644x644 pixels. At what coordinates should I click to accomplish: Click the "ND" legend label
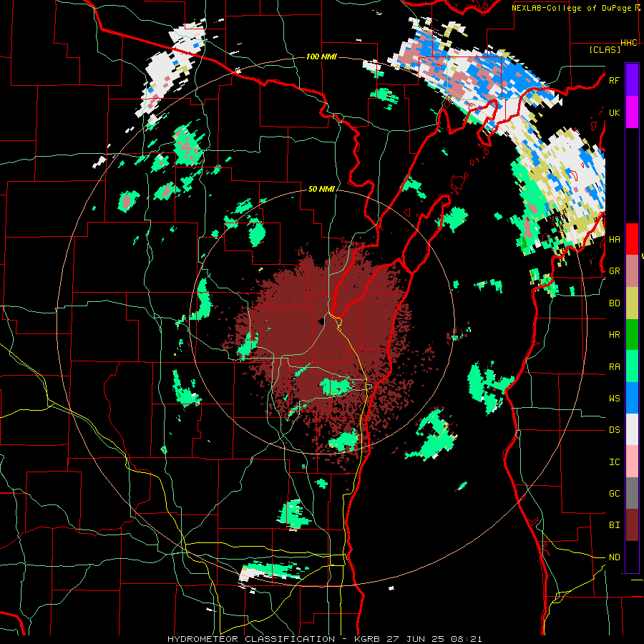[x=614, y=557]
